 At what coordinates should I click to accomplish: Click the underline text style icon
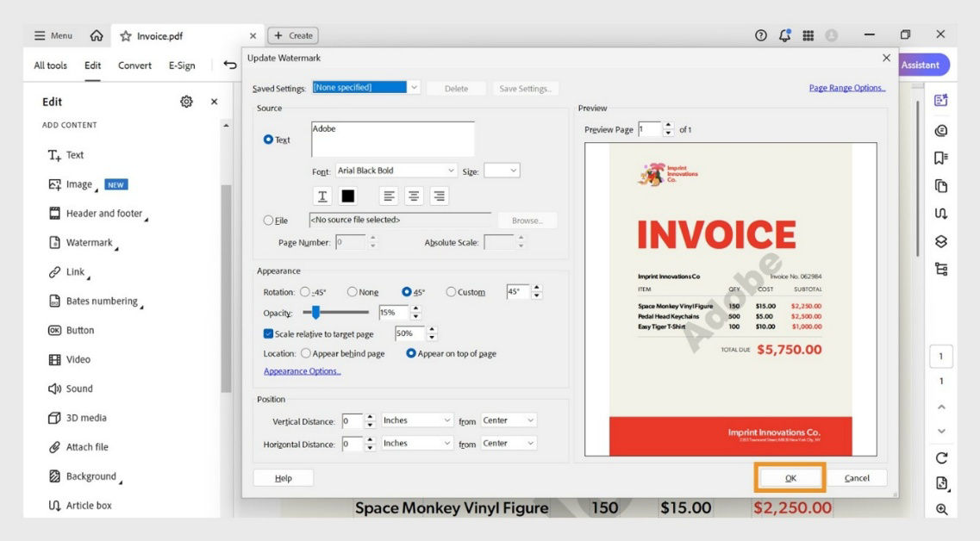point(321,196)
